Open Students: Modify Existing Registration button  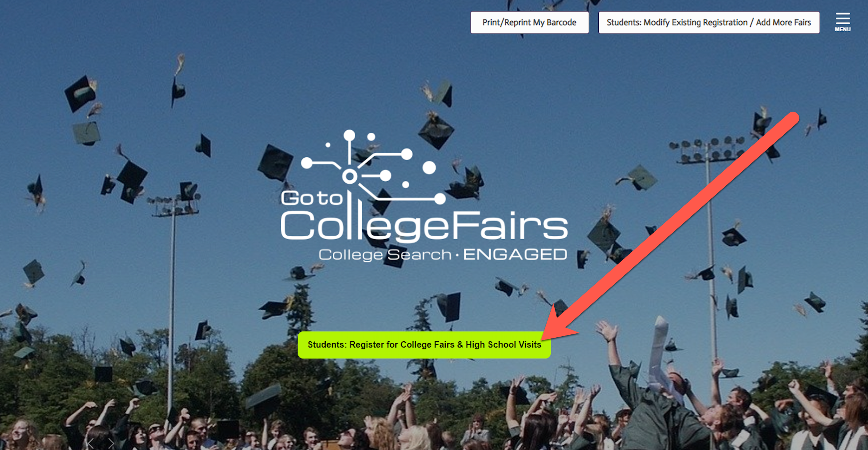709,23
